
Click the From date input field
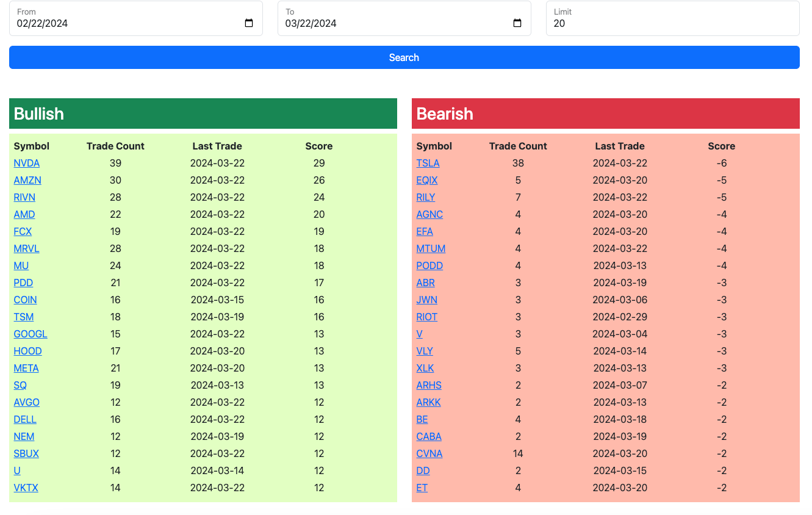(136, 18)
